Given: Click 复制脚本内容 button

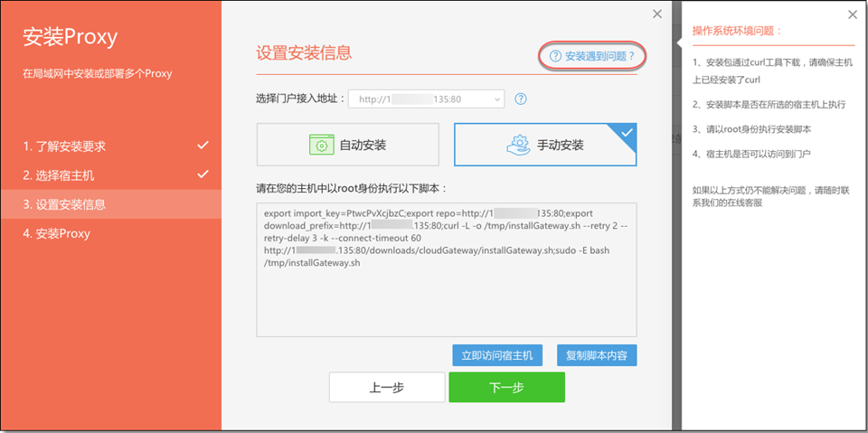Looking at the screenshot, I should (597, 355).
